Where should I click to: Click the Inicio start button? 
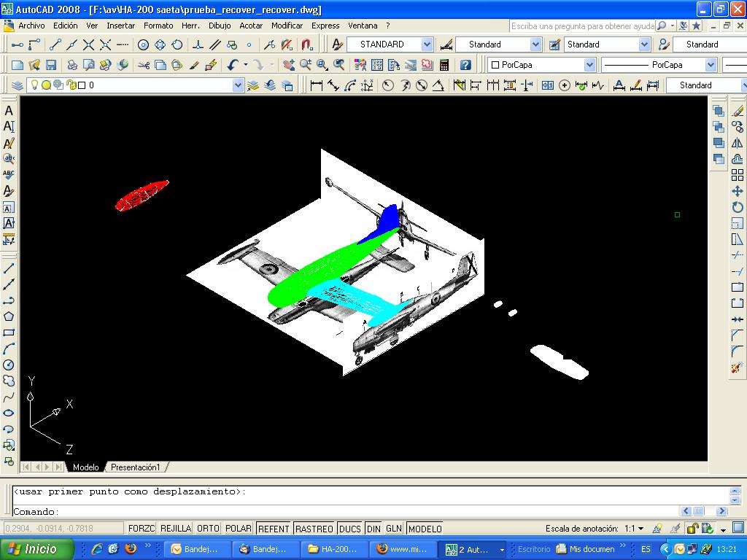pyautogui.click(x=36, y=549)
